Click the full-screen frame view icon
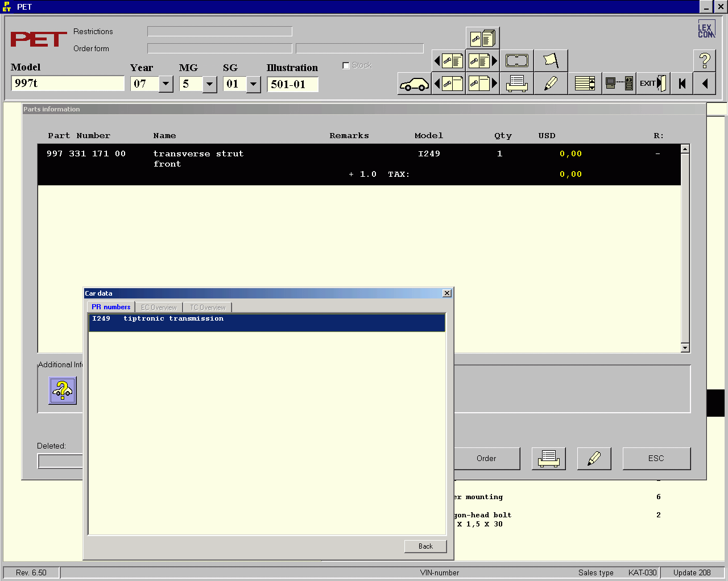Image resolution: width=728 pixels, height=581 pixels. [x=517, y=60]
